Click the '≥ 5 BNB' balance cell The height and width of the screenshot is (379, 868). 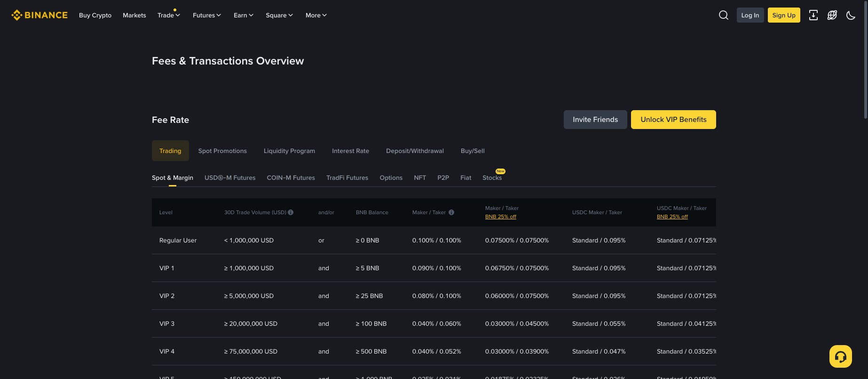367,268
